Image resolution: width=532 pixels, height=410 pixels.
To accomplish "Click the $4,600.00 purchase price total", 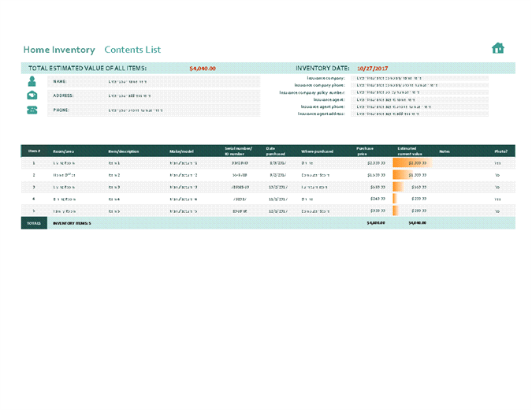I will click(x=376, y=223).
